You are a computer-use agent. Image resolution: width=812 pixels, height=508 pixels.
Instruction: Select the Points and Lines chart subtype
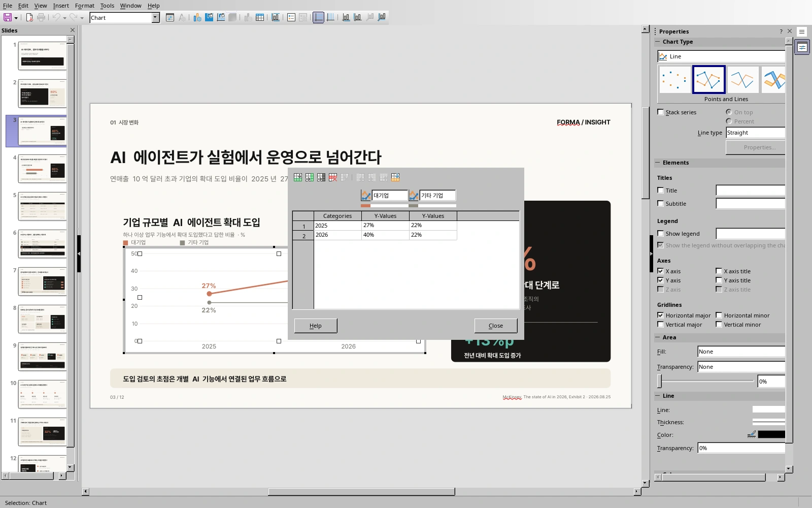708,80
